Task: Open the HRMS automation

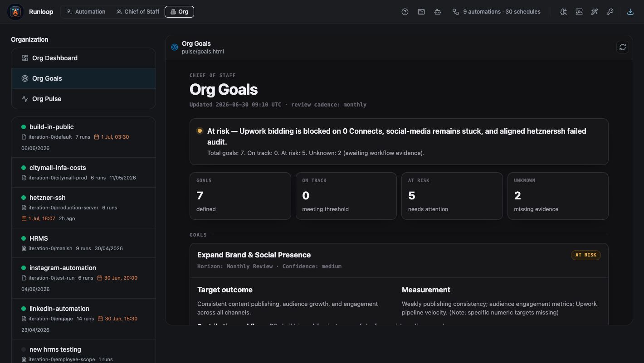Action: tap(83, 243)
